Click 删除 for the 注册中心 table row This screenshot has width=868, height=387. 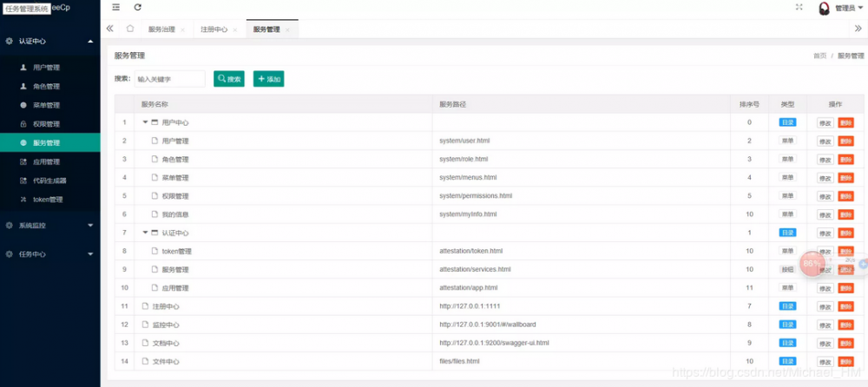[845, 306]
